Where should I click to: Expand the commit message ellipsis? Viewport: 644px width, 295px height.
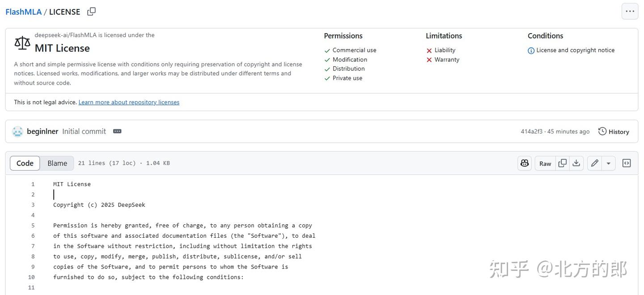(x=117, y=132)
